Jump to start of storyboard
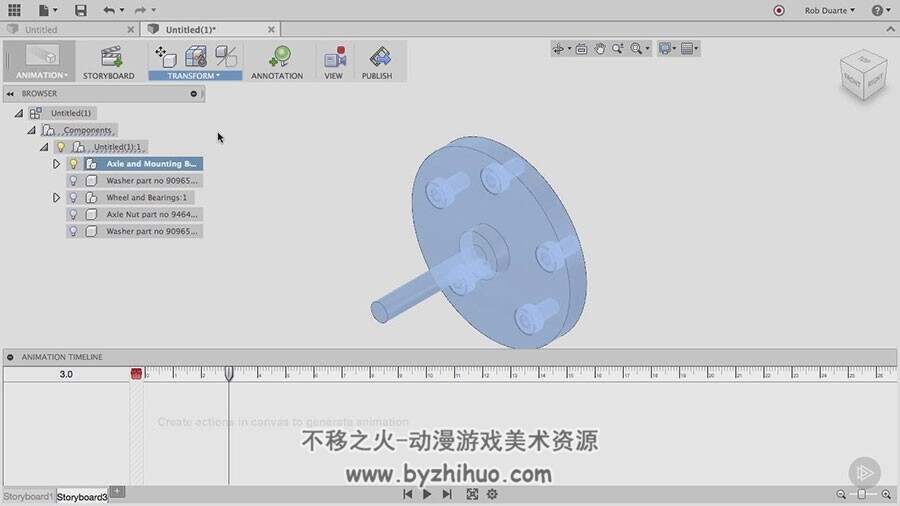The height and width of the screenshot is (506, 900). pos(408,494)
